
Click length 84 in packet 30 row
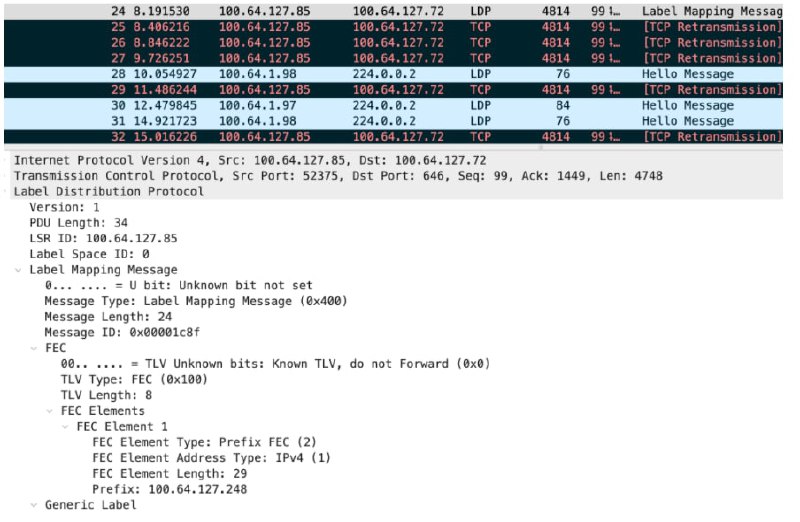pyautogui.click(x=563, y=106)
